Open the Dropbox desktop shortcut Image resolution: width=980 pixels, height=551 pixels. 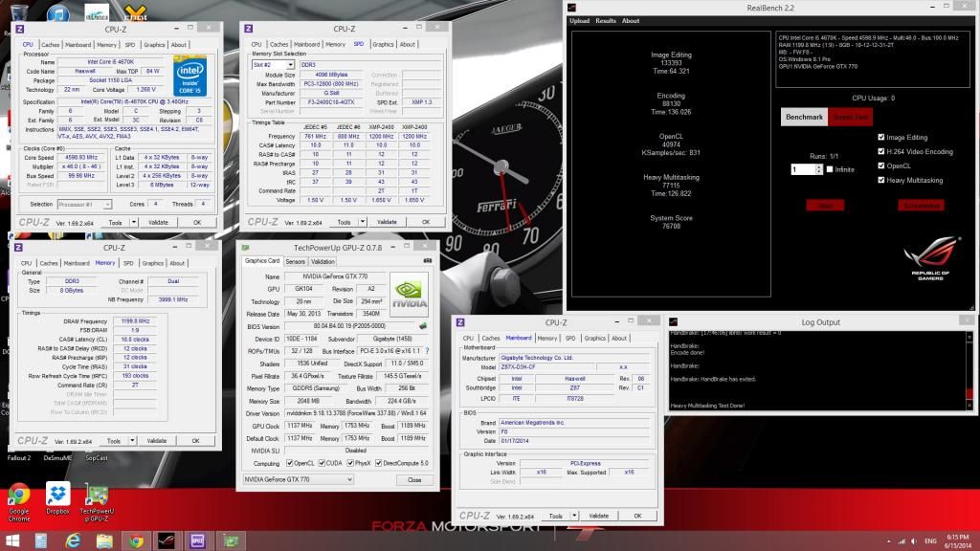[57, 495]
